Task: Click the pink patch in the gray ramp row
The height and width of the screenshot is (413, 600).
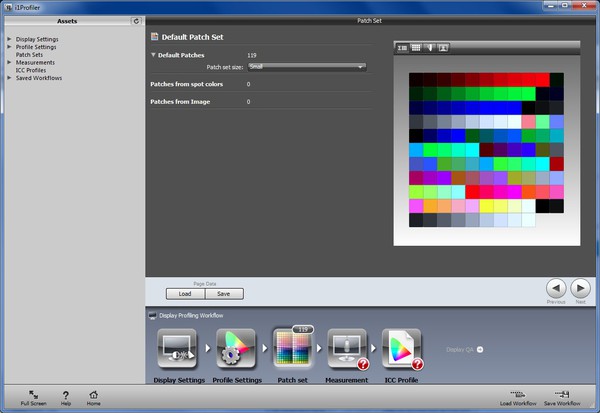Action: pyautogui.click(x=528, y=122)
